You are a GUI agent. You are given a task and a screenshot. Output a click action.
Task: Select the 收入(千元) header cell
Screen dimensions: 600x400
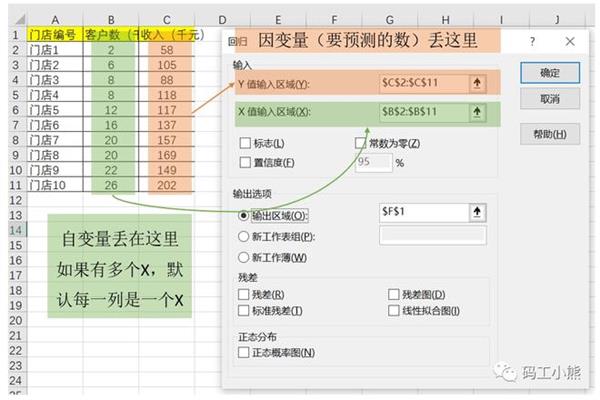tap(167, 35)
